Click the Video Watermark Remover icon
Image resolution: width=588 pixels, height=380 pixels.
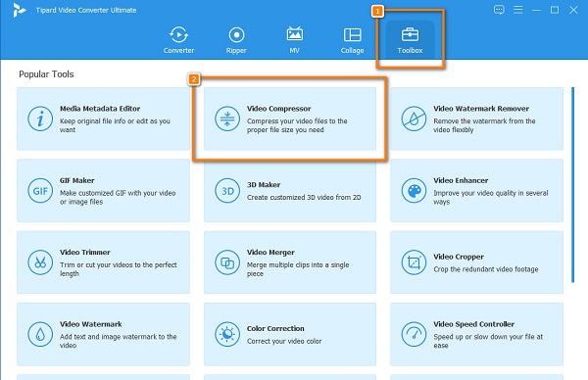pos(414,119)
